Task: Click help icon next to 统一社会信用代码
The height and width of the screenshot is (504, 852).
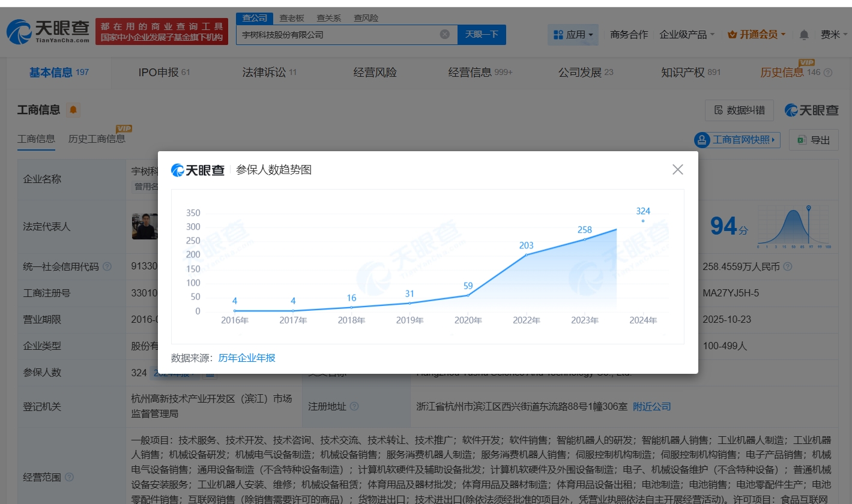Action: (x=107, y=266)
